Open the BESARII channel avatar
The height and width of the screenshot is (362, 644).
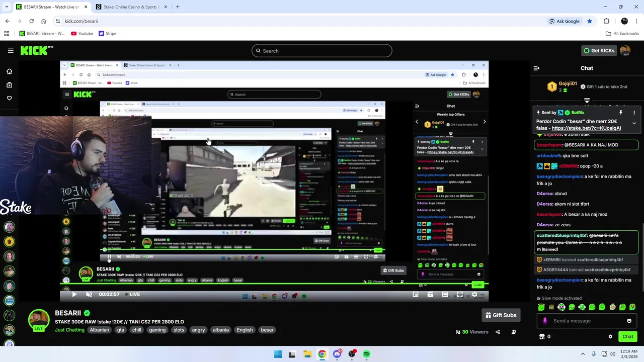pyautogui.click(x=39, y=320)
